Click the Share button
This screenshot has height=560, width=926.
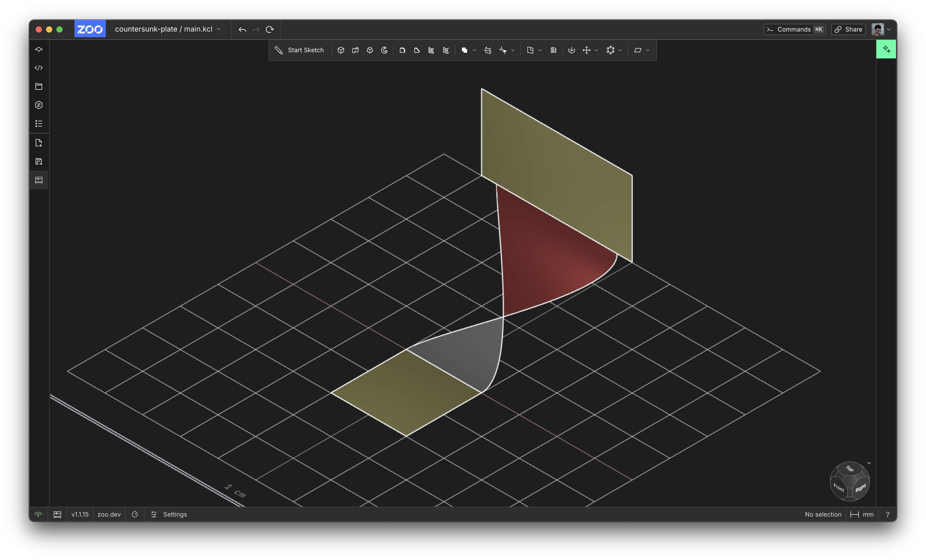[849, 29]
